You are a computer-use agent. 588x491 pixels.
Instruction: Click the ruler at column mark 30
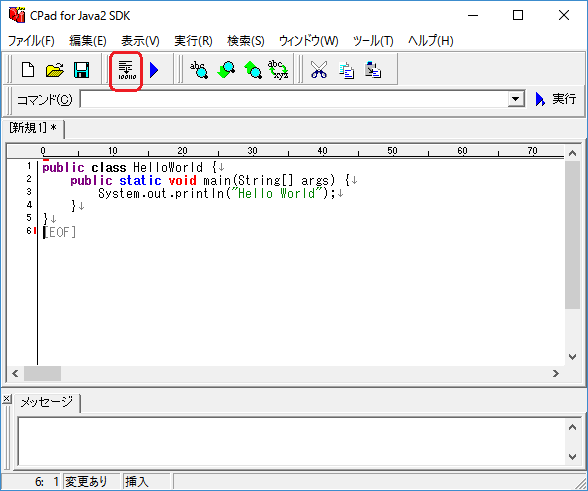click(252, 151)
